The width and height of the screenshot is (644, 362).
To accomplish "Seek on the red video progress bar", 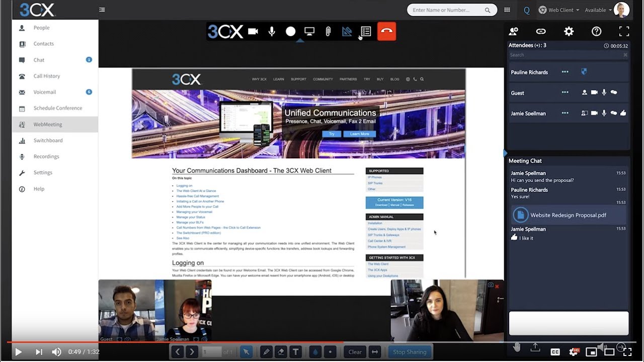I will click(x=322, y=342).
